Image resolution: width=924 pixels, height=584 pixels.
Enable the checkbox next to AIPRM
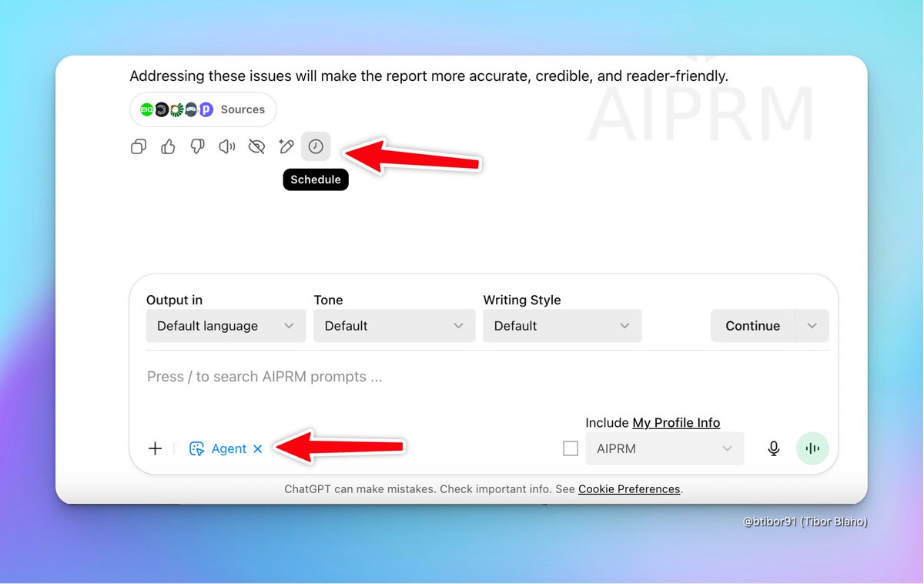tap(571, 448)
